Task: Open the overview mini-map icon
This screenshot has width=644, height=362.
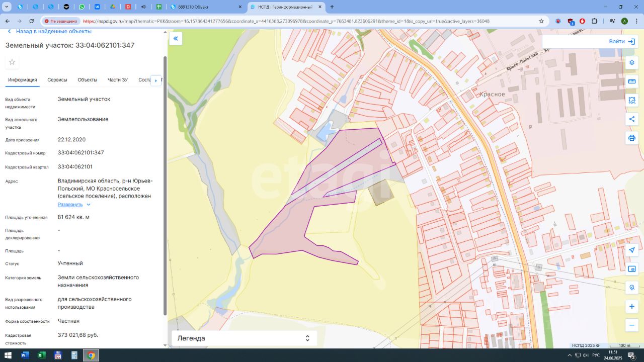Action: [632, 269]
